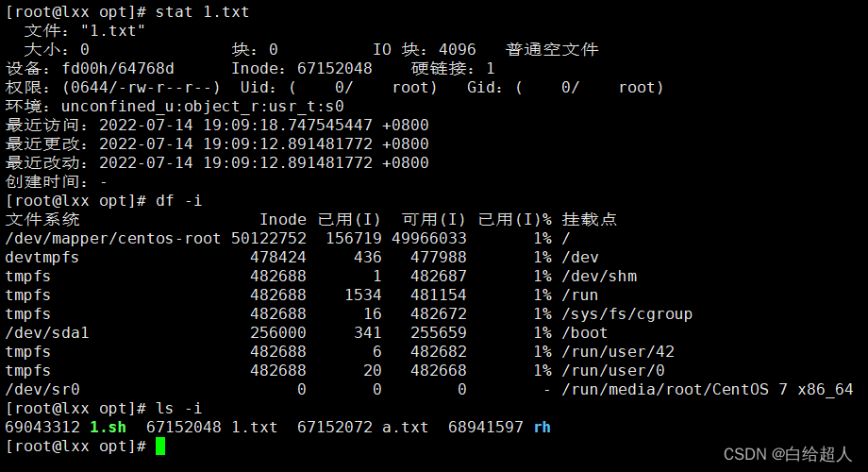Click the text '普通空文件'
This screenshot has width=868, height=472.
tap(552, 49)
